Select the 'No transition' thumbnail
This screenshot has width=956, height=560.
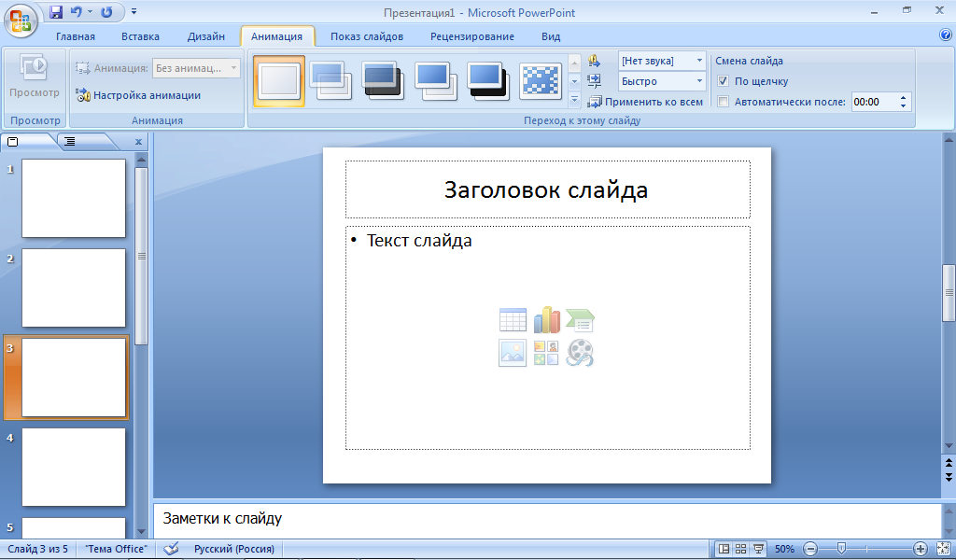click(x=279, y=81)
